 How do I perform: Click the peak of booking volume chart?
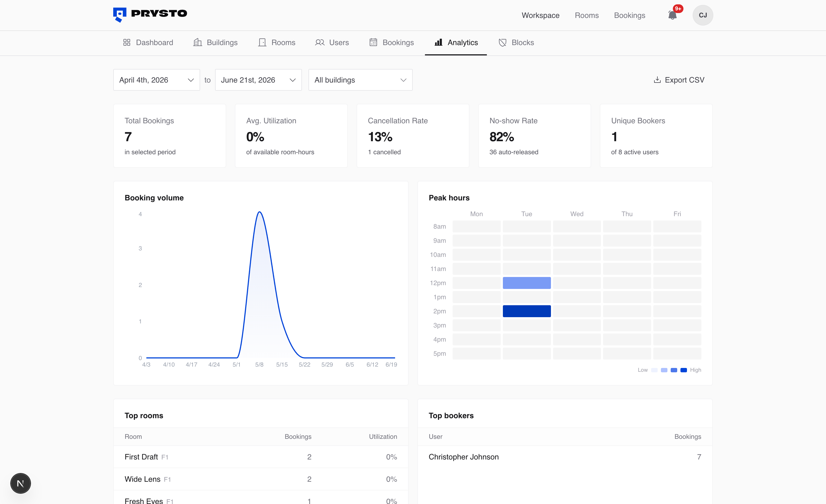coord(260,212)
